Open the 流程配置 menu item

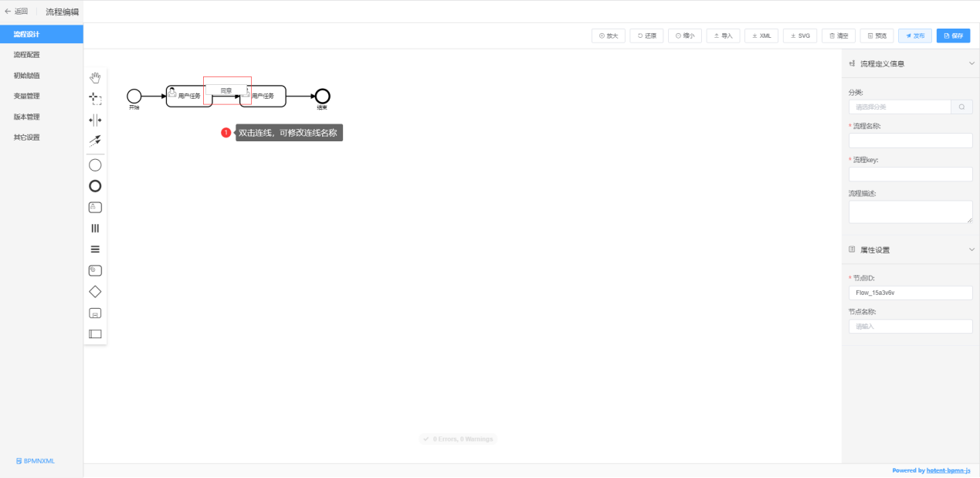pos(42,55)
